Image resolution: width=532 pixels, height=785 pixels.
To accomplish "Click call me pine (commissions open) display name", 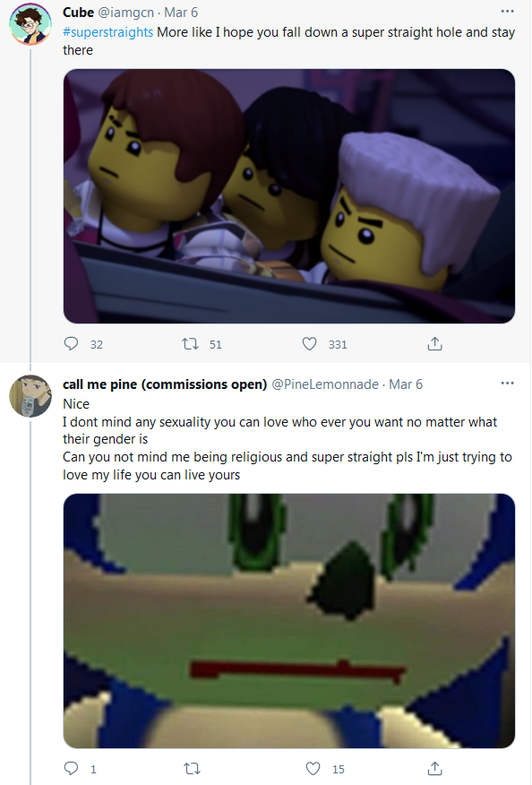I will pyautogui.click(x=165, y=384).
